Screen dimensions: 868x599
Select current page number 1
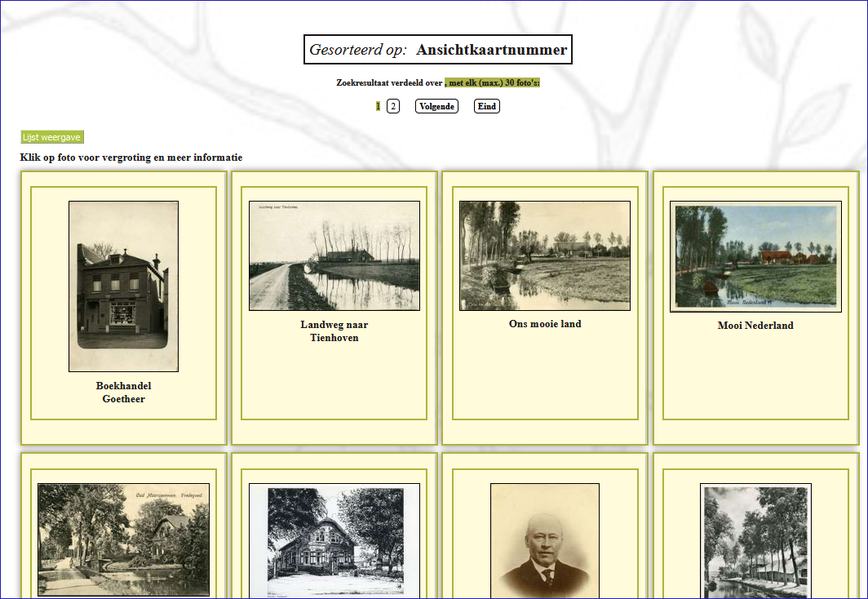click(378, 106)
